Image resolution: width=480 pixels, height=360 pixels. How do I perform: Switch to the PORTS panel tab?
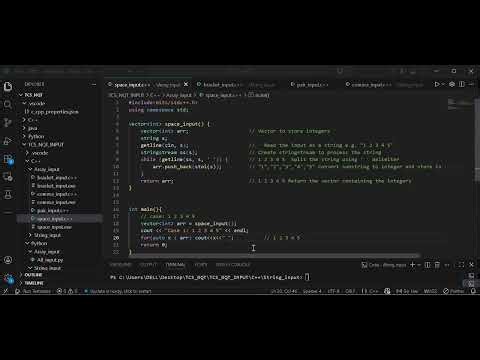click(201, 265)
